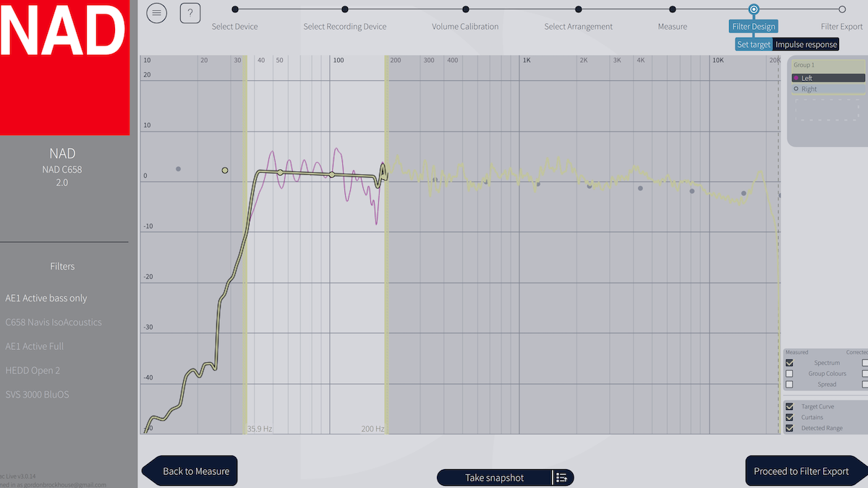The width and height of the screenshot is (868, 488).
Task: Toggle the Curtains checkbox off
Action: pos(789,418)
